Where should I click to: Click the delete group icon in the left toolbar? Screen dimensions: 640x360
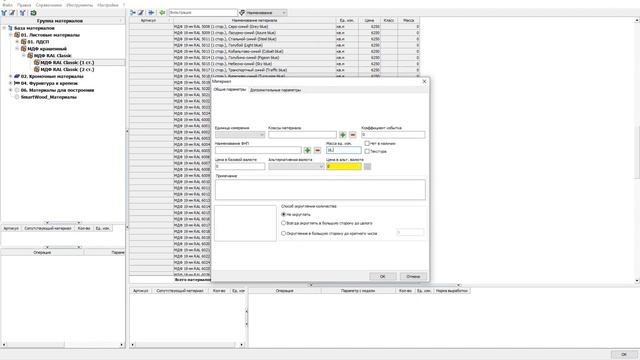pyautogui.click(x=22, y=13)
